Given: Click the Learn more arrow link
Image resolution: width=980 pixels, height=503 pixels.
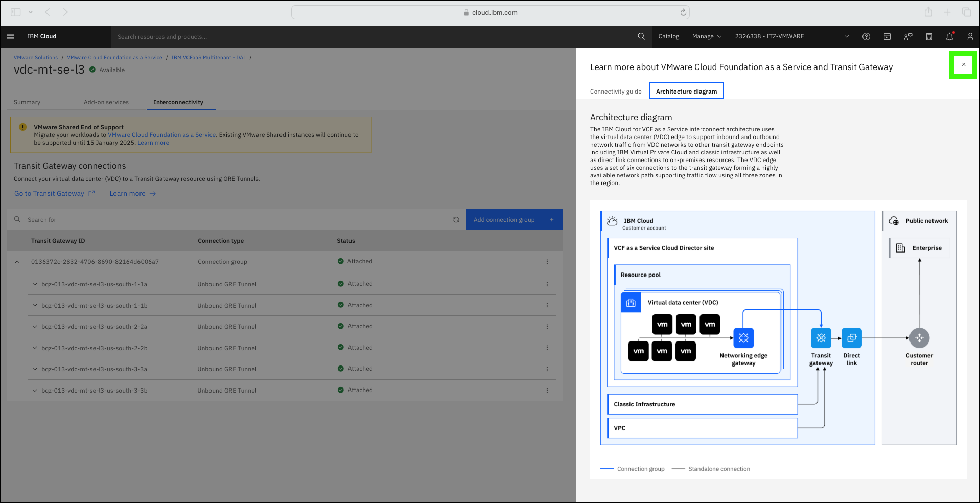Looking at the screenshot, I should (x=132, y=194).
